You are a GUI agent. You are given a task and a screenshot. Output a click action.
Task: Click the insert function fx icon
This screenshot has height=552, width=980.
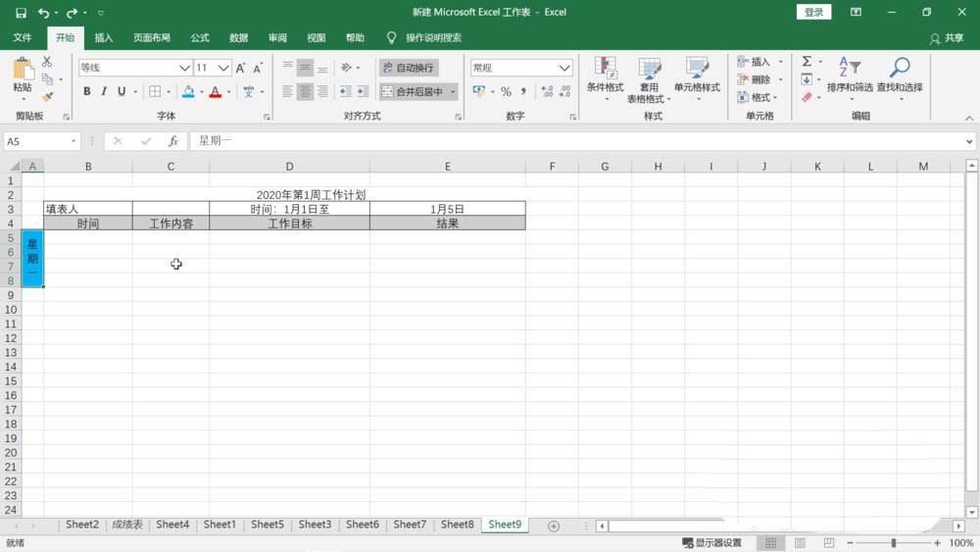[x=173, y=141]
